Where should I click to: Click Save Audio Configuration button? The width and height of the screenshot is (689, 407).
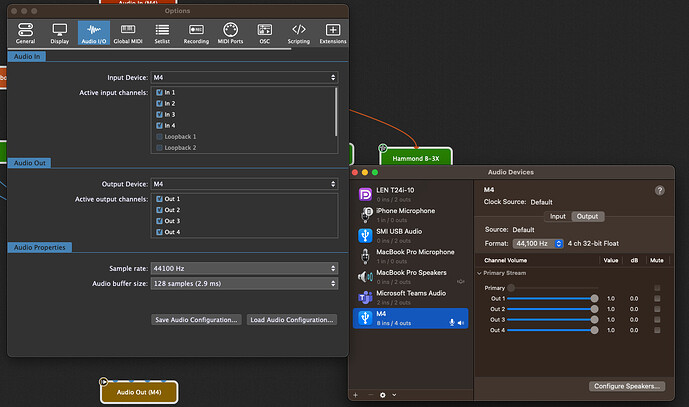pos(196,320)
